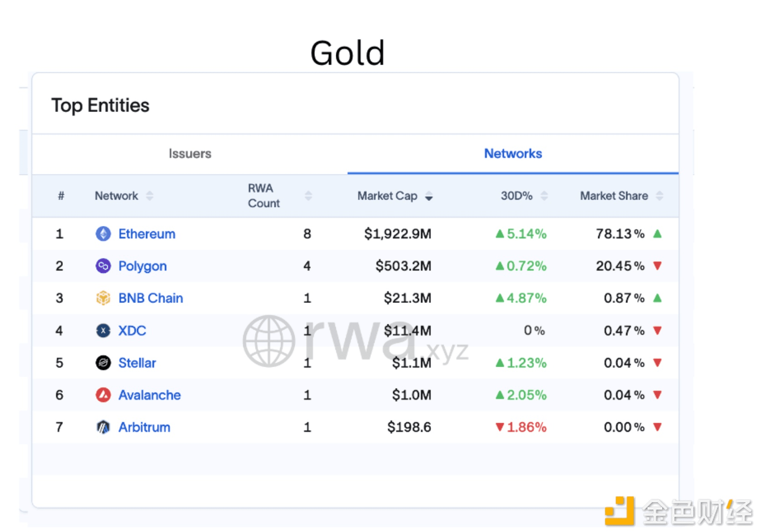Viewport: 759px width, 532px height.
Task: Click the Ethereum network logo icon
Action: point(103,234)
